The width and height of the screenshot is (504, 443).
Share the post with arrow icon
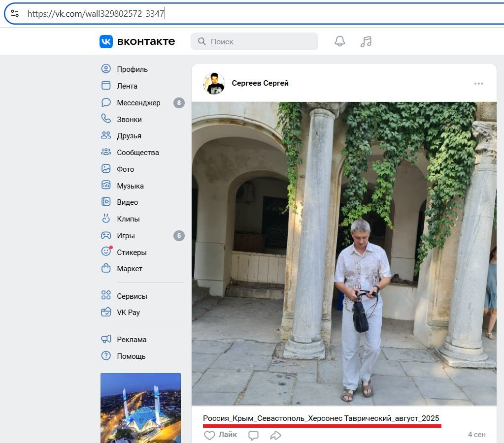[275, 435]
